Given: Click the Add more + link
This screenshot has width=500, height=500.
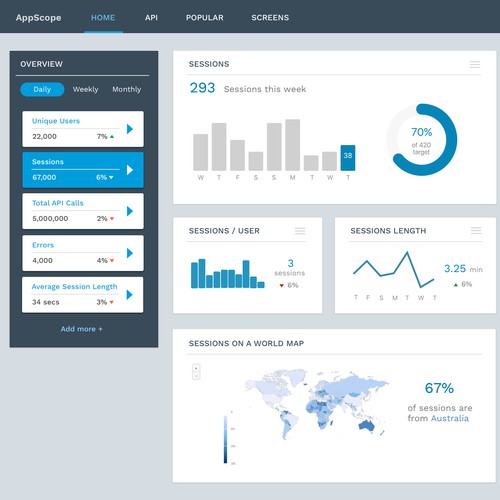Looking at the screenshot, I should 82,329.
